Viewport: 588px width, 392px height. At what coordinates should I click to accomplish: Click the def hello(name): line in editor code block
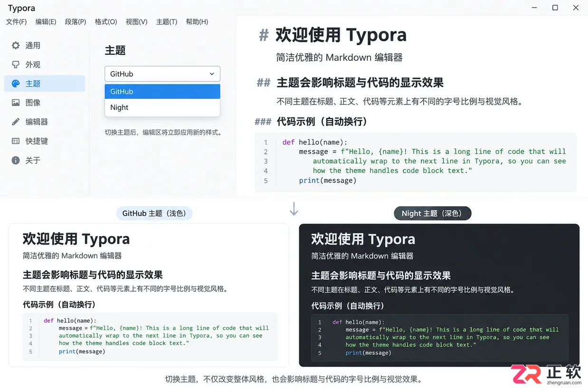point(315,142)
